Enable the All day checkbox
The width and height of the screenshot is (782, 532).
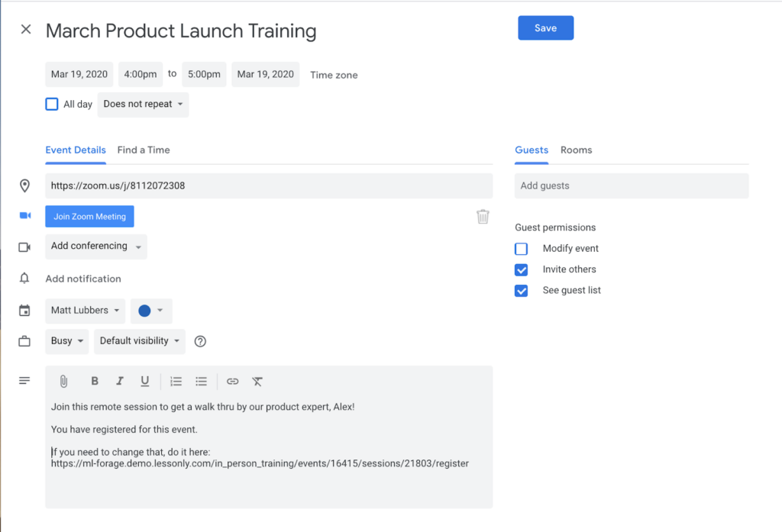click(x=52, y=105)
